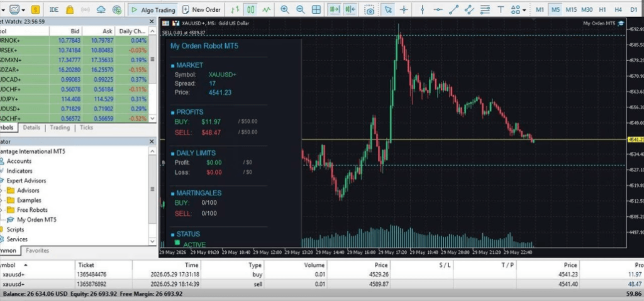The width and height of the screenshot is (644, 301).
Task: Select Accounts in Navigator tree
Action: (x=19, y=161)
